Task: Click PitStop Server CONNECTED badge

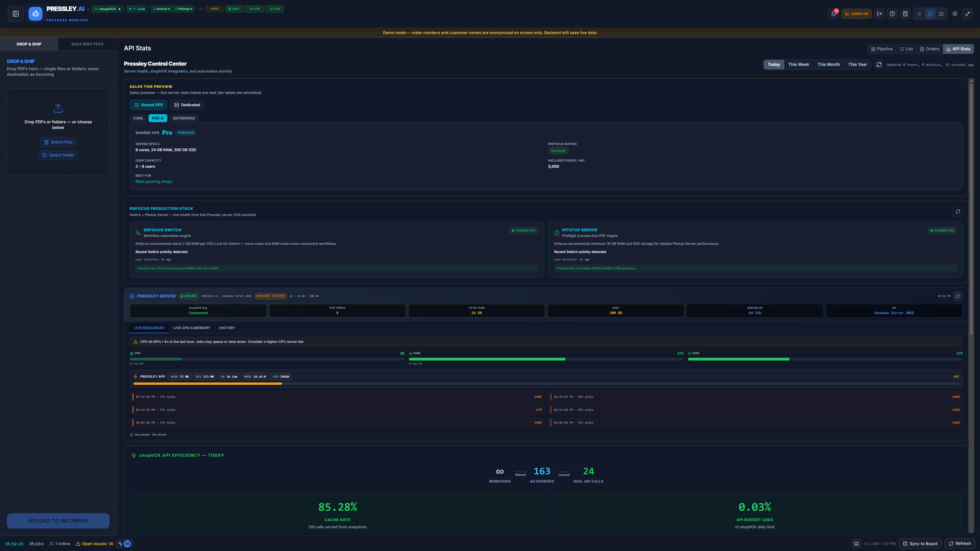Action: pos(942,231)
